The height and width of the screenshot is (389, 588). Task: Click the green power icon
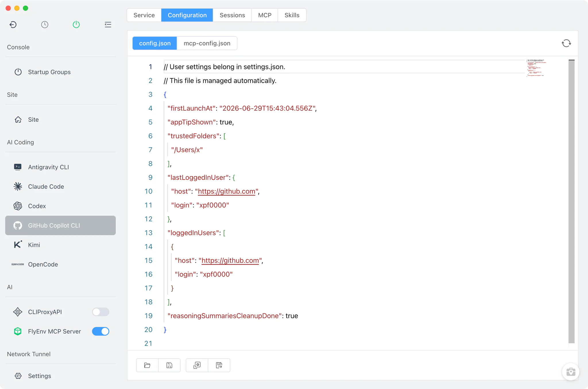point(76,24)
